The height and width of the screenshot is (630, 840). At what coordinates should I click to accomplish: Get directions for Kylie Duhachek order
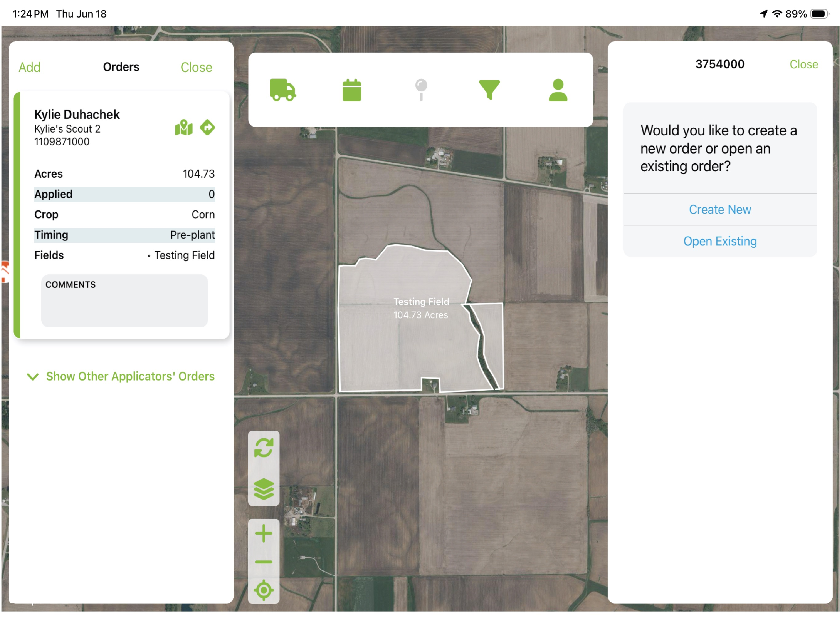(207, 127)
